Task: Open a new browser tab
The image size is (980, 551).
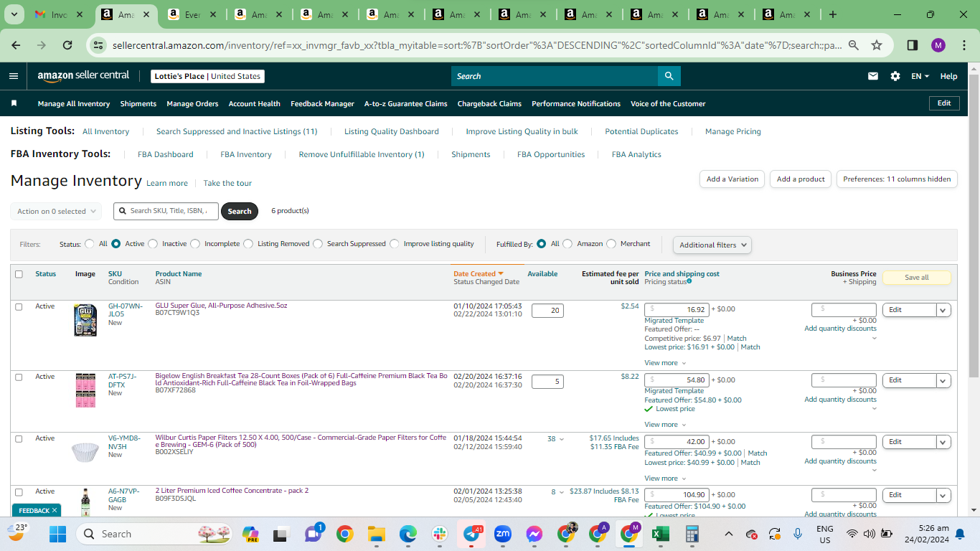Action: pos(833,14)
